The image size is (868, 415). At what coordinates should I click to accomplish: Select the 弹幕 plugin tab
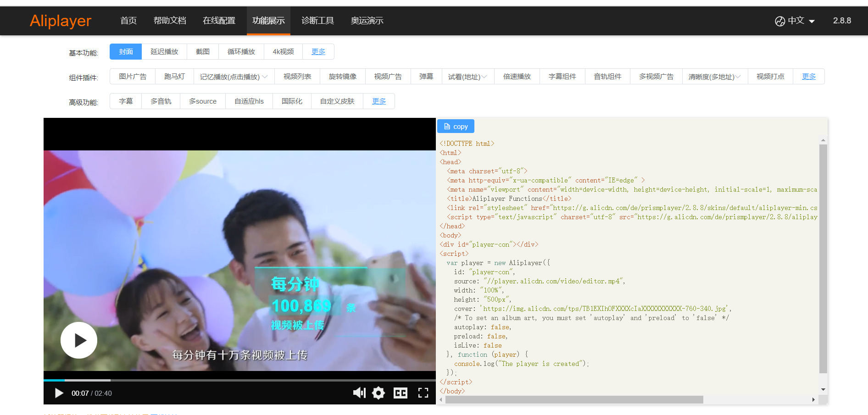click(x=426, y=77)
